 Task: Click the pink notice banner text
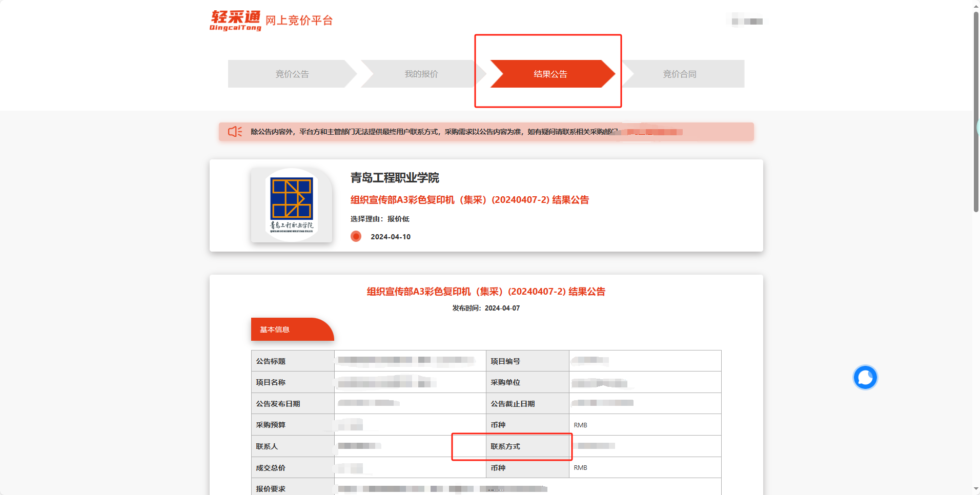click(x=433, y=132)
